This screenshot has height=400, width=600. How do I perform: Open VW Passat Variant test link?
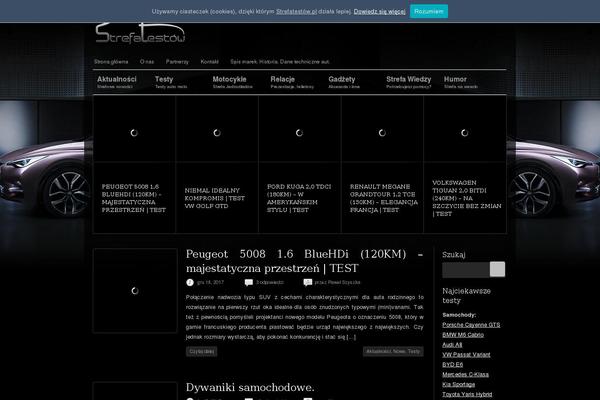466,355
